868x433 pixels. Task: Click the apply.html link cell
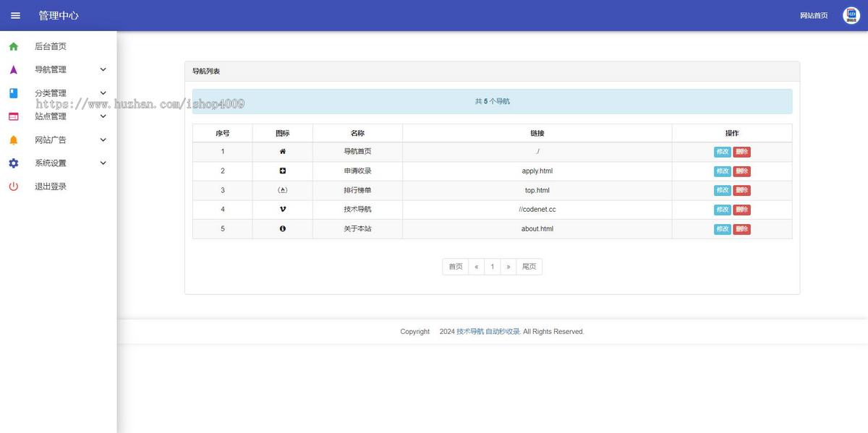tap(537, 171)
